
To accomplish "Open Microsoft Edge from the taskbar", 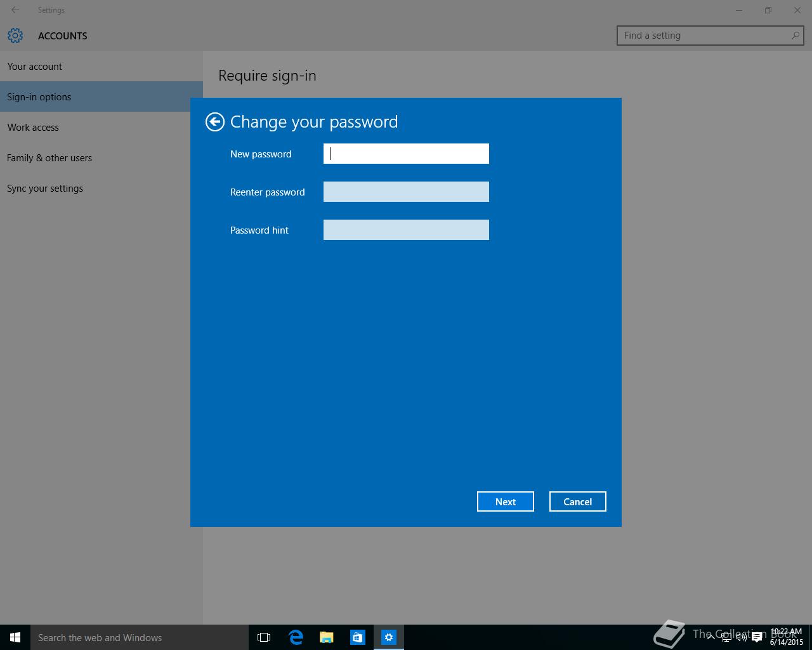I will click(x=296, y=637).
